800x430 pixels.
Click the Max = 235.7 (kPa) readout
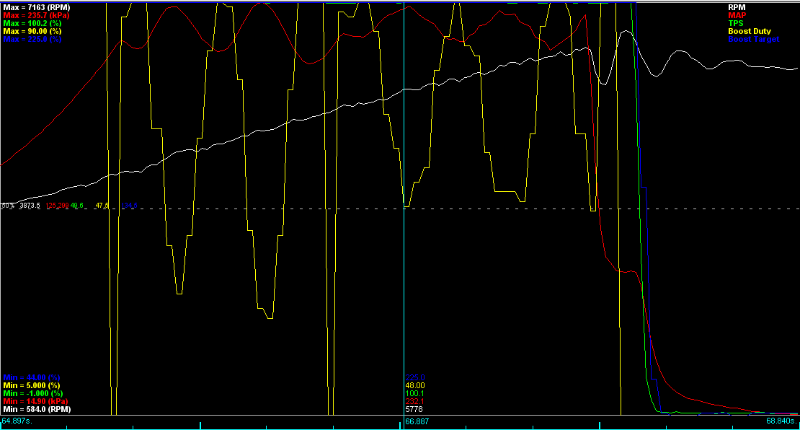coord(35,14)
